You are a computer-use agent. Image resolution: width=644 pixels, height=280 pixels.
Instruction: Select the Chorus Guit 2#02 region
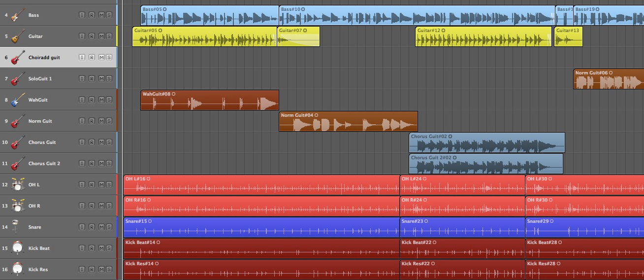486,164
